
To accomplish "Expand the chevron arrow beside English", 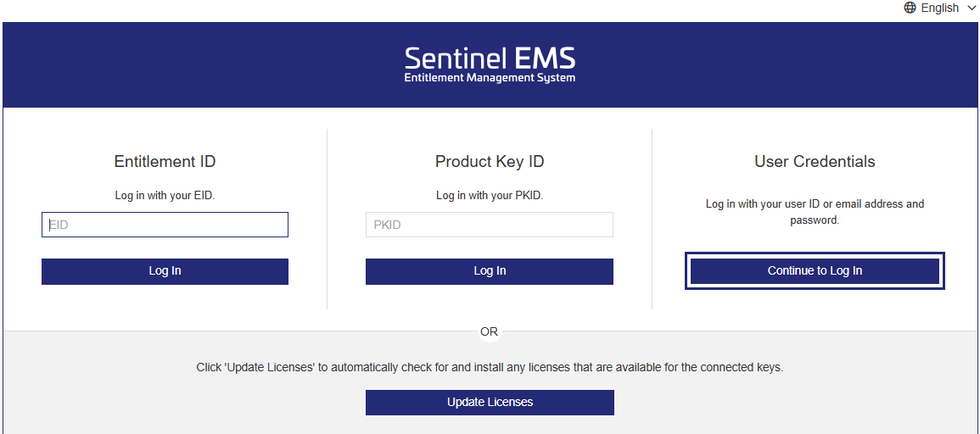I will pos(972,8).
